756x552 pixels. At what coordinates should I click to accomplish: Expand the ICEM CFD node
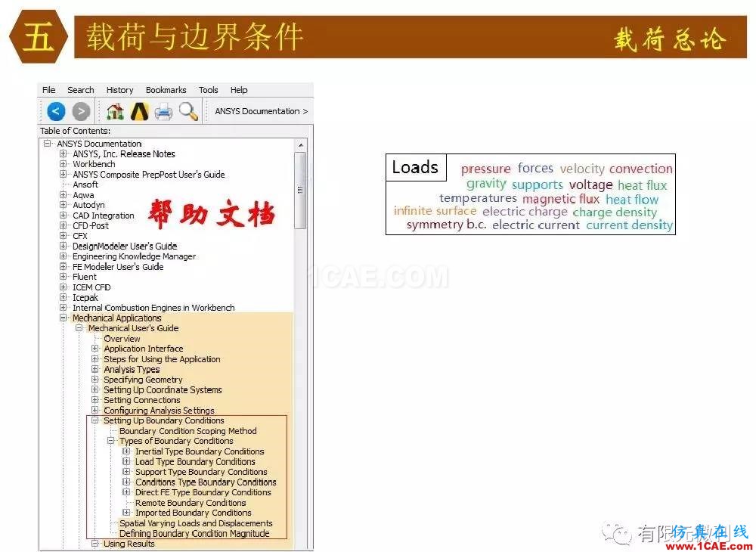[x=64, y=287]
